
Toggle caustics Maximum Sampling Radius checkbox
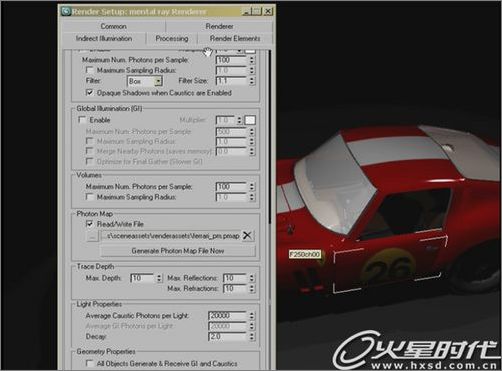(89, 70)
